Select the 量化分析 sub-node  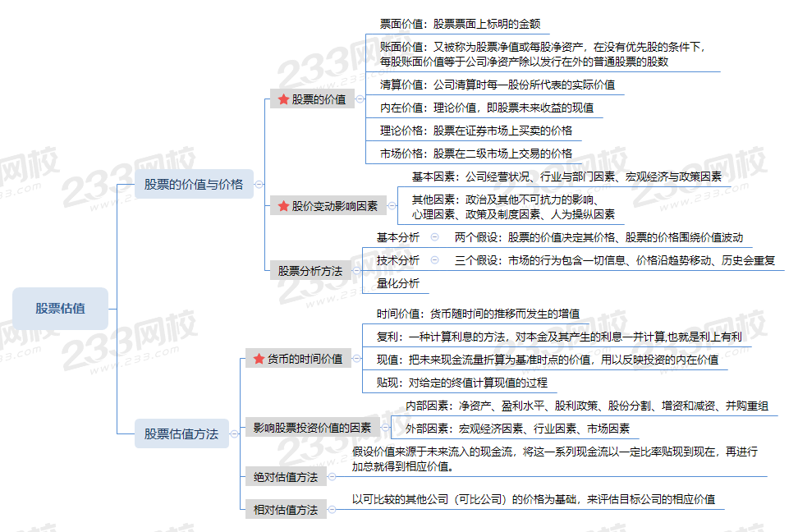[398, 283]
